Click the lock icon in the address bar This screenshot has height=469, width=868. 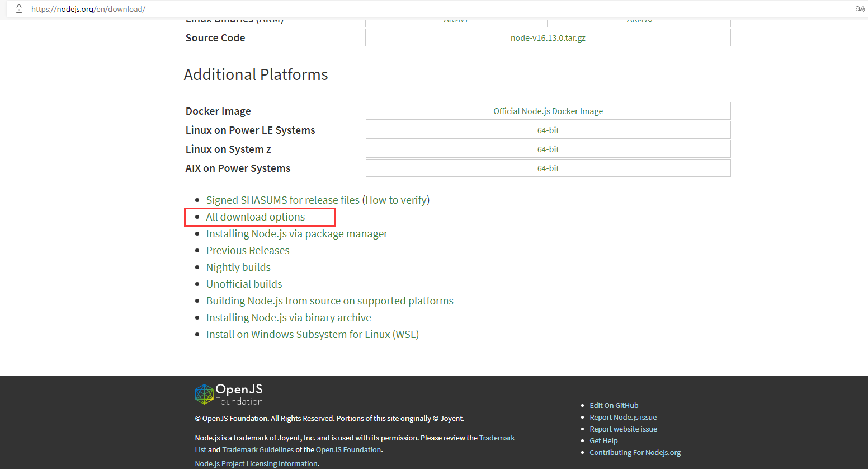tap(19, 9)
